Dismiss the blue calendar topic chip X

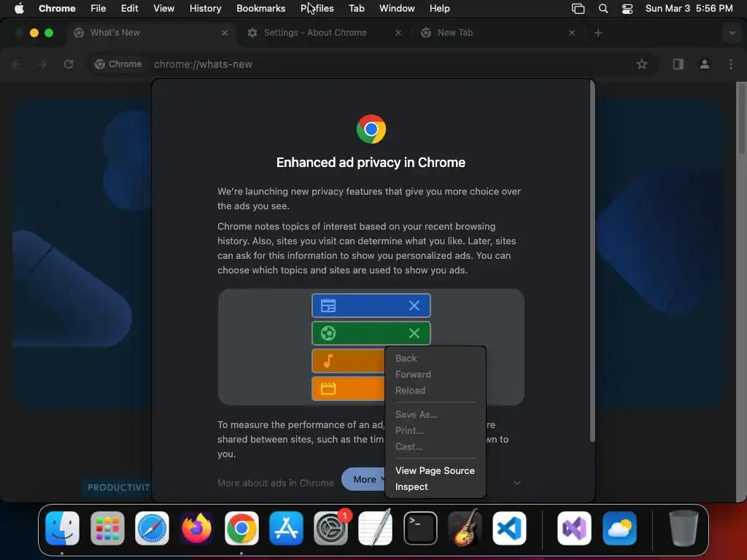414,306
